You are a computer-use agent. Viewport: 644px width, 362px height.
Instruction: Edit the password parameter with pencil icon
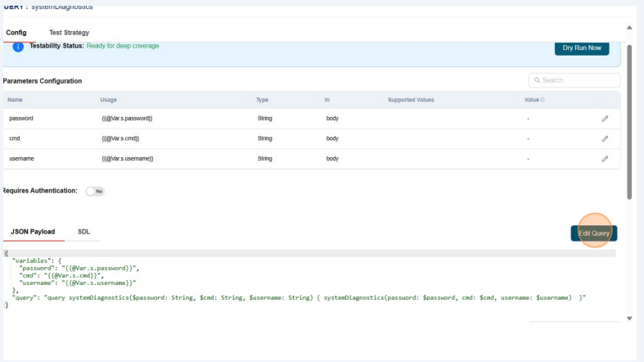(x=605, y=119)
